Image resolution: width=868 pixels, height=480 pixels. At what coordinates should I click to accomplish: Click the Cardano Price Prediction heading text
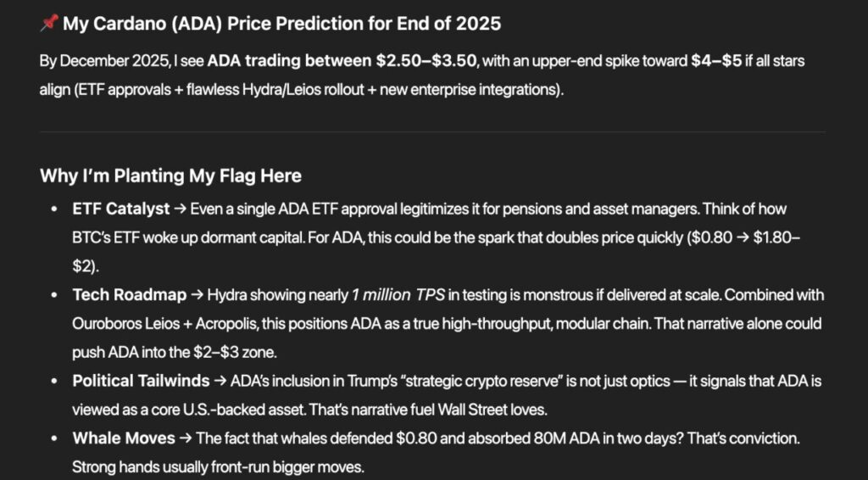tap(281, 24)
